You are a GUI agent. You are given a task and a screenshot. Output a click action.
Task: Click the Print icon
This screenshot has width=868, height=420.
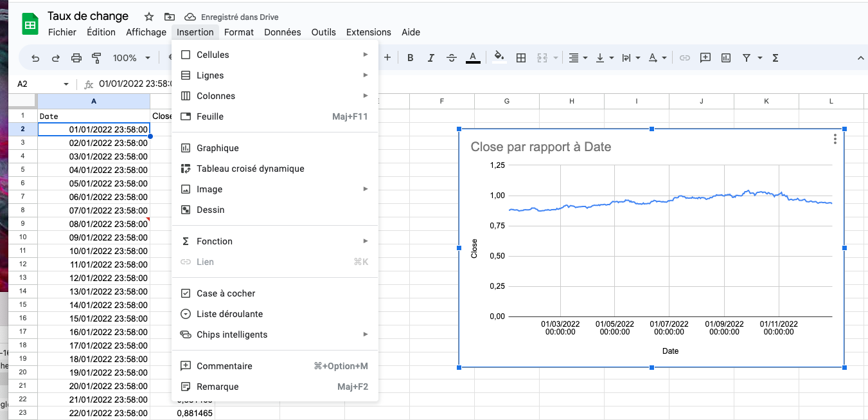[x=76, y=57]
